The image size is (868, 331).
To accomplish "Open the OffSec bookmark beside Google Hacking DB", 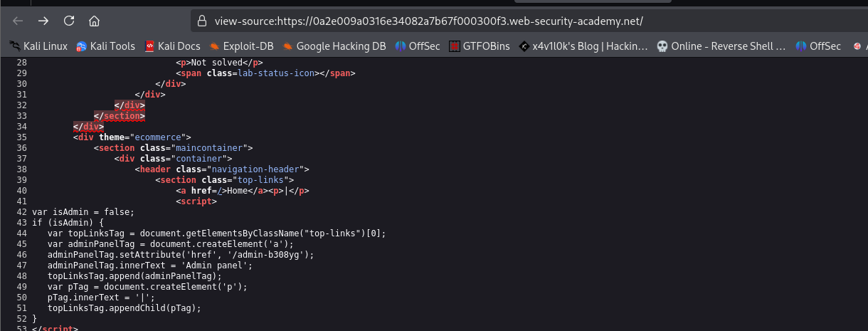I will (418, 46).
